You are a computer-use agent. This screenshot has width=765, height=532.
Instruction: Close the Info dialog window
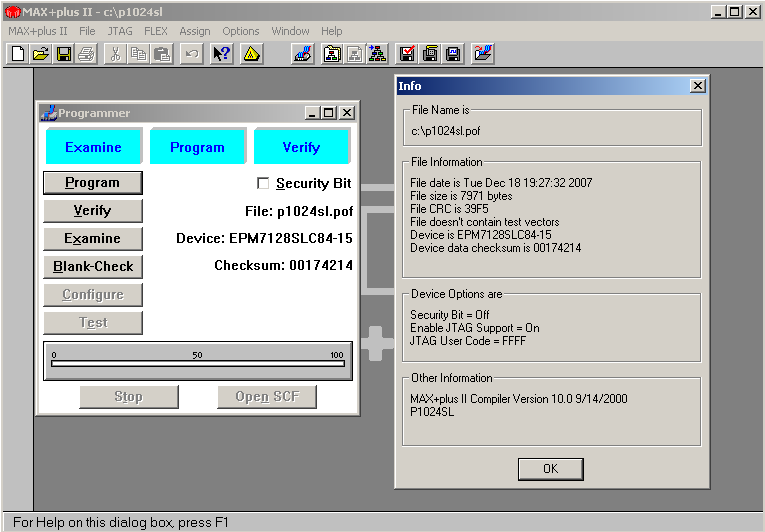click(697, 86)
